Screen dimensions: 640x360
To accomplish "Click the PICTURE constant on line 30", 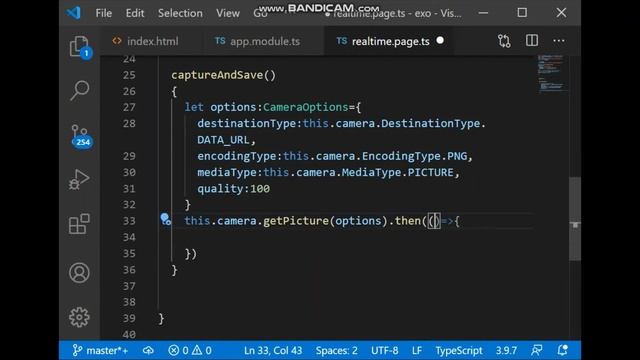I will pos(431,172).
